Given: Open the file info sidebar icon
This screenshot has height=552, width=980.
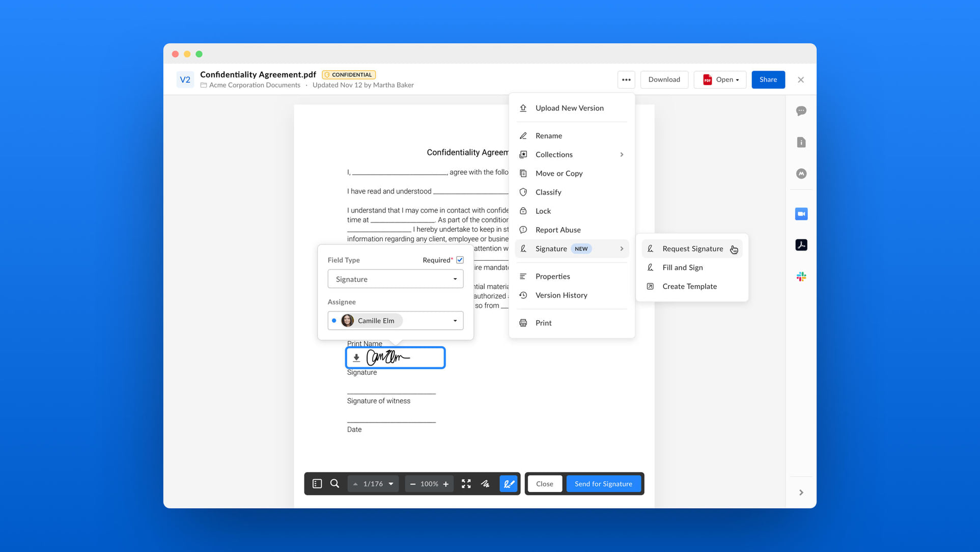Looking at the screenshot, I should (x=801, y=142).
